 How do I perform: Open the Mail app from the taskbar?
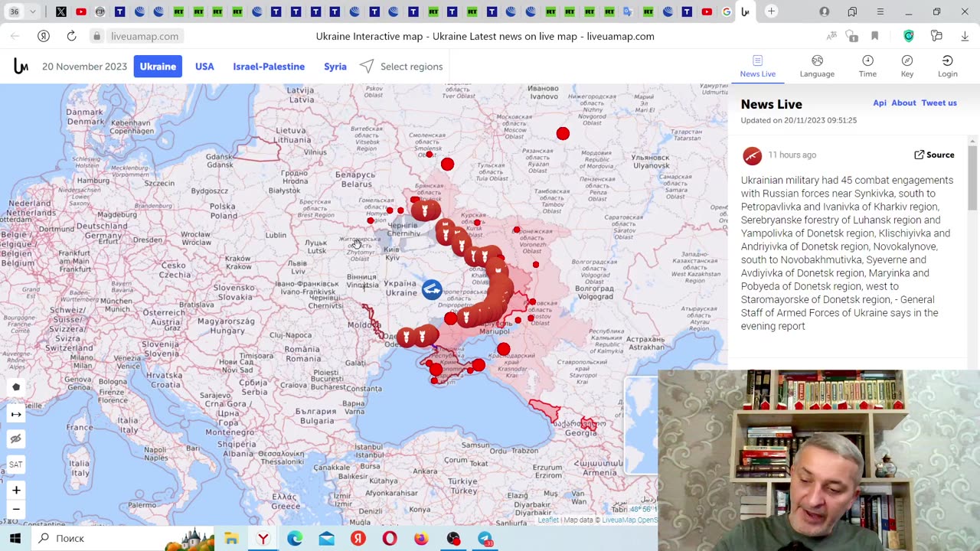click(327, 539)
